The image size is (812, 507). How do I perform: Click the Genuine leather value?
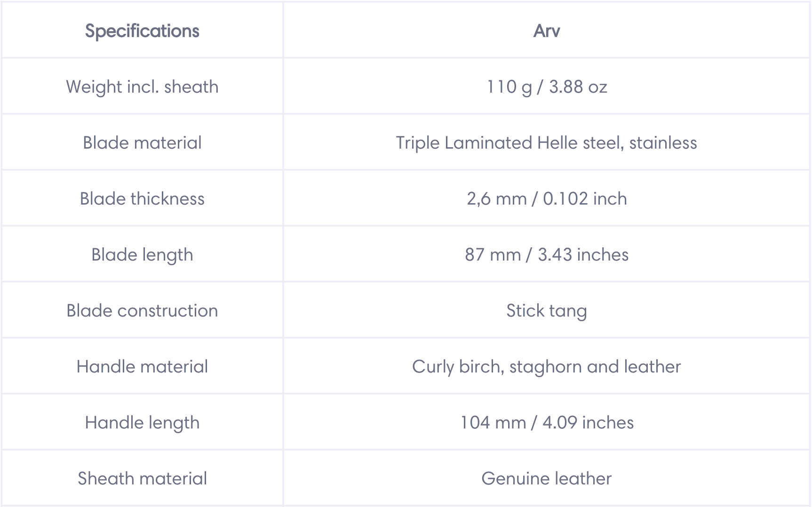[547, 478]
